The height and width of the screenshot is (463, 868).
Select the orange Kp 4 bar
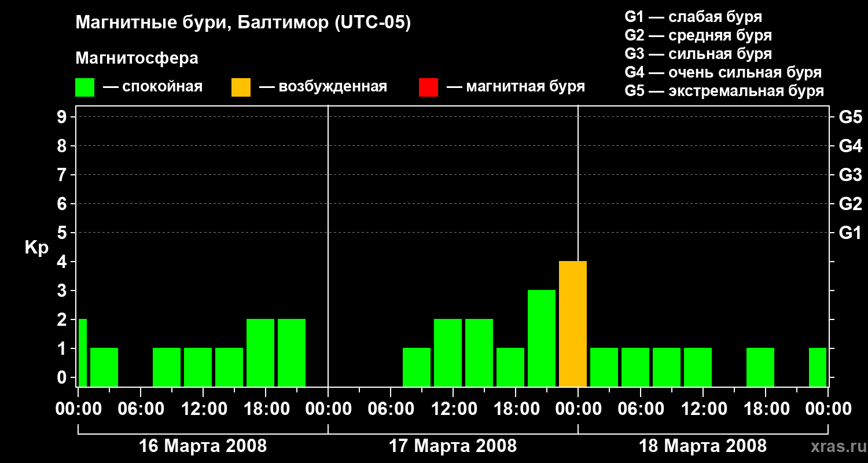point(572,324)
